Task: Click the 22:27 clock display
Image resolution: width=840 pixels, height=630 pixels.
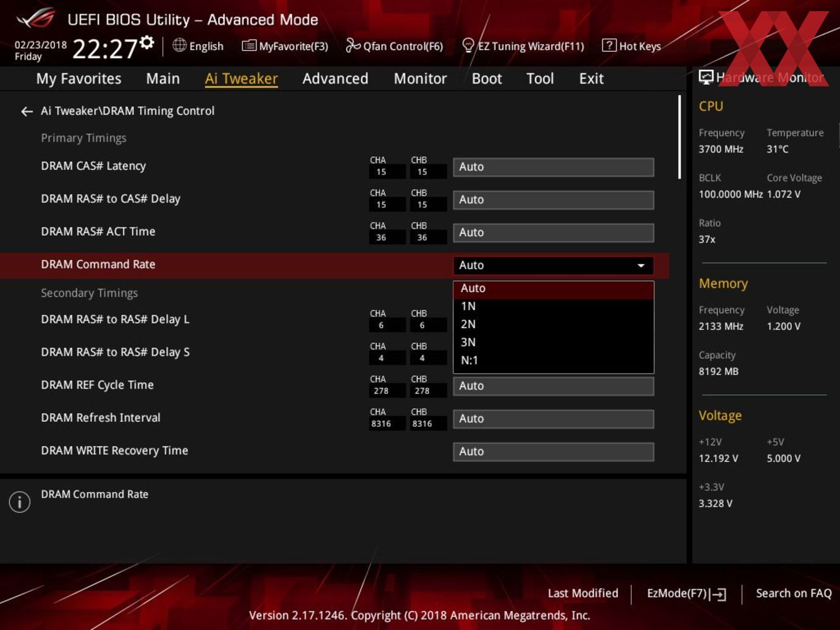Action: click(x=104, y=48)
